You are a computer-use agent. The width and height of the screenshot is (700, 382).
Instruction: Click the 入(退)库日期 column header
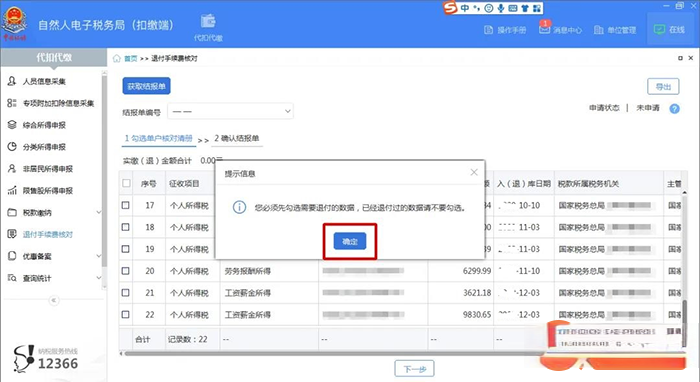(x=524, y=183)
